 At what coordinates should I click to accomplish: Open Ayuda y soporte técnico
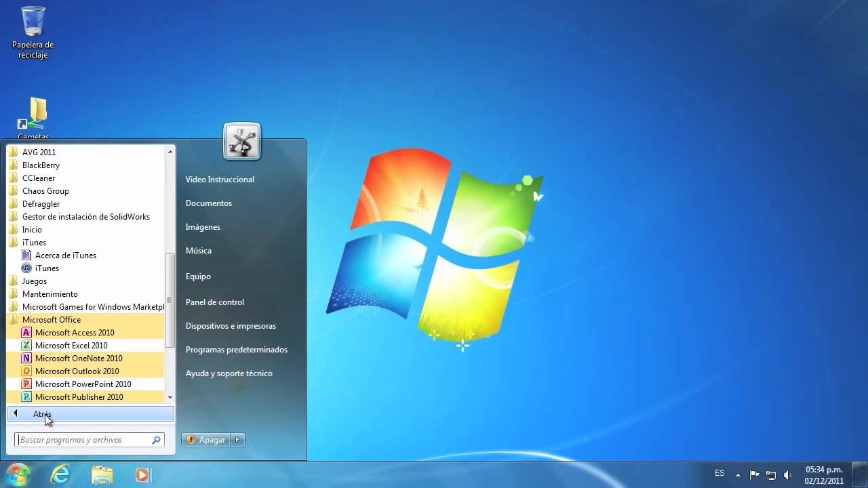(x=229, y=373)
